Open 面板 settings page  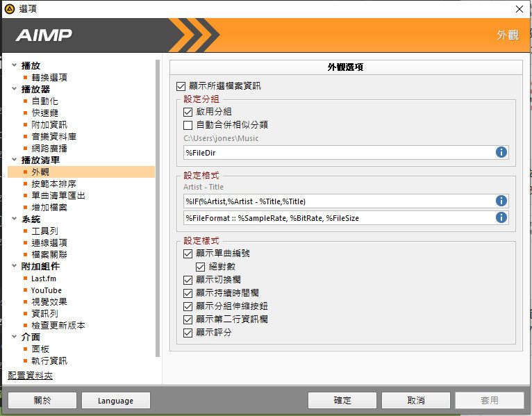tap(40, 349)
